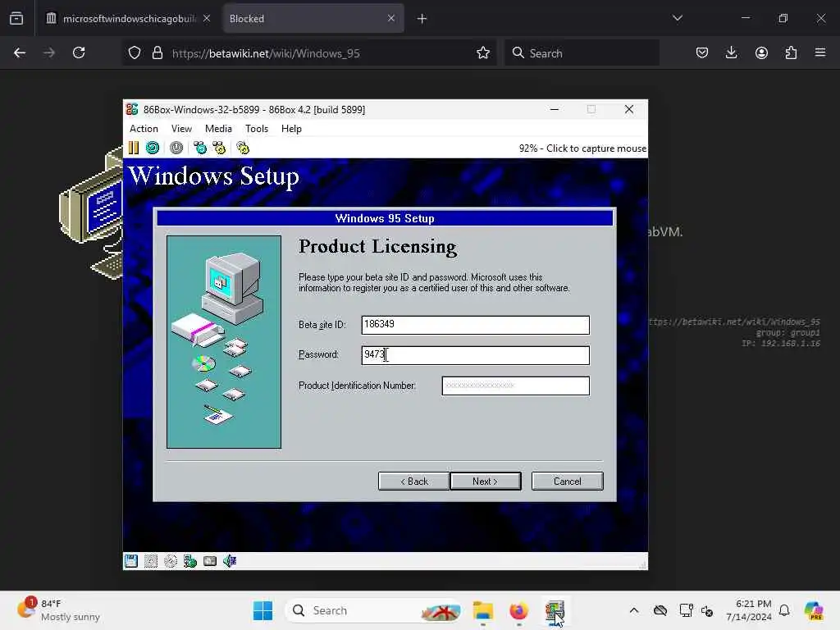The width and height of the screenshot is (840, 630).
Task: Show hidden system tray icons
Action: [634, 610]
